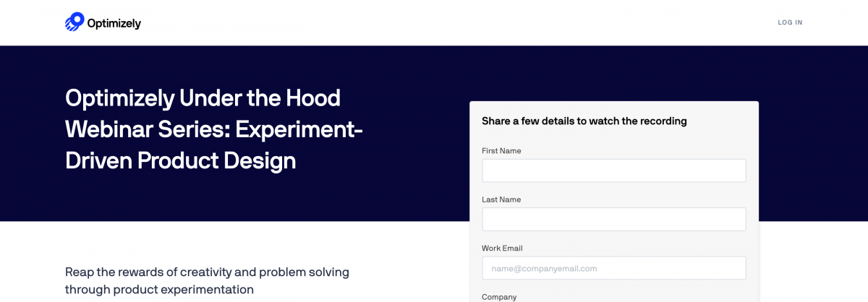The image size is (868, 302).
Task: Focus the First Name input field
Action: 614,171
